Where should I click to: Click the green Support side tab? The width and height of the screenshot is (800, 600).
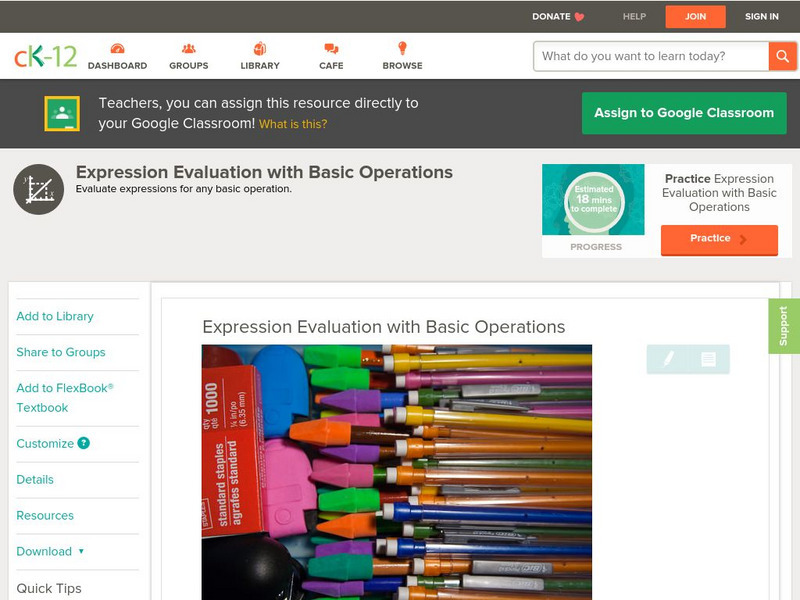pyautogui.click(x=784, y=326)
